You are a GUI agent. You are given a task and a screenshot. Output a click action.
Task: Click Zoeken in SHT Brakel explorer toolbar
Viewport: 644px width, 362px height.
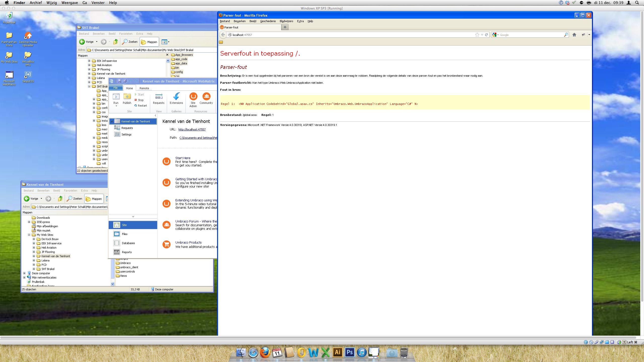click(130, 42)
